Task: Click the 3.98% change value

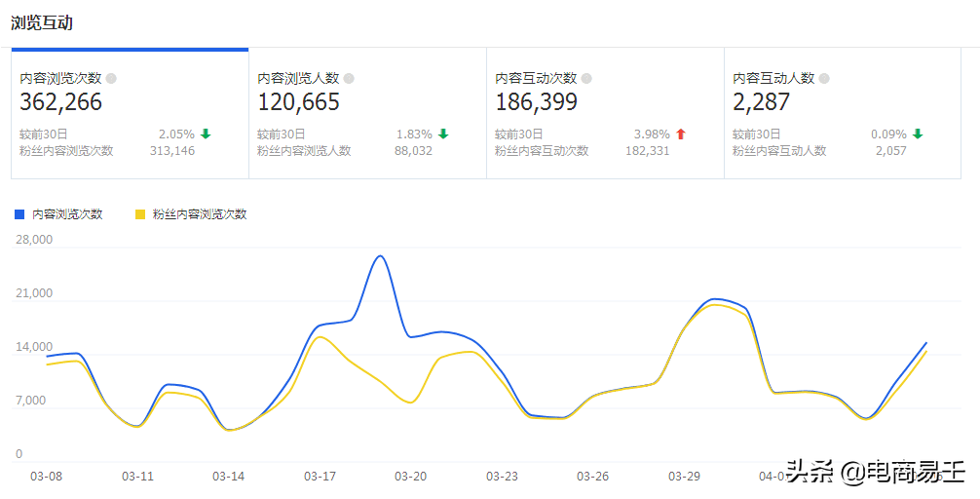Action: point(652,134)
